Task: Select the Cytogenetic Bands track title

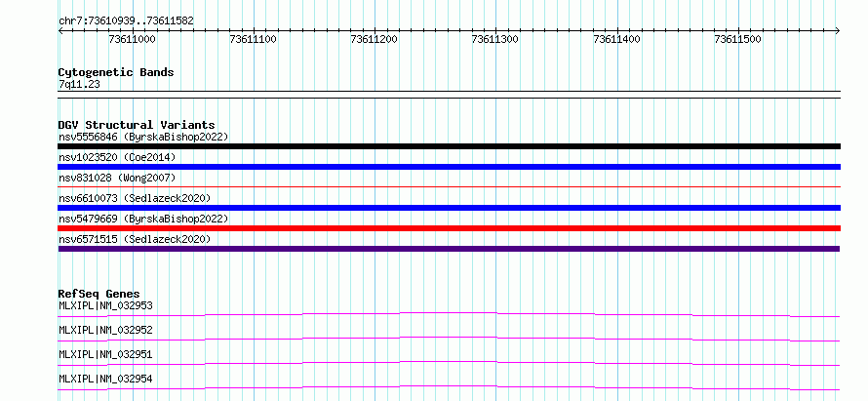Action: 116,72
